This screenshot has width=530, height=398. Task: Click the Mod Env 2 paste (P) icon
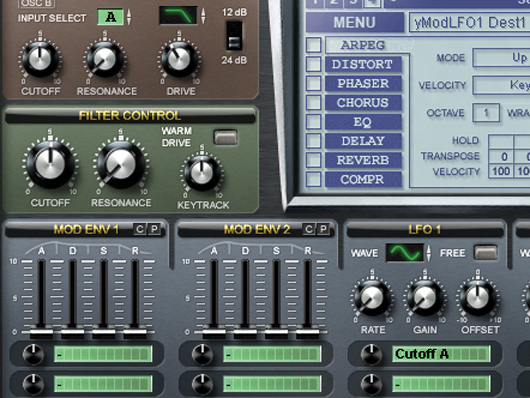pos(323,229)
